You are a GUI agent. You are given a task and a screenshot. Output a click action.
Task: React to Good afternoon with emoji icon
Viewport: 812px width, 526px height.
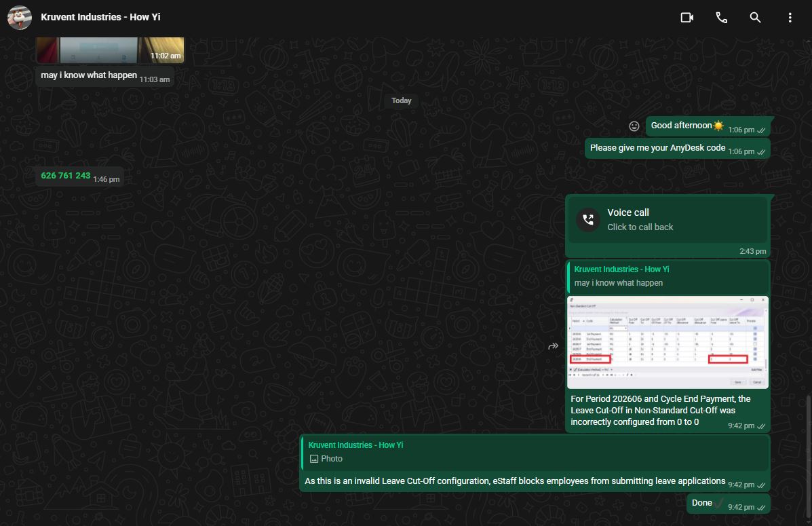point(634,126)
